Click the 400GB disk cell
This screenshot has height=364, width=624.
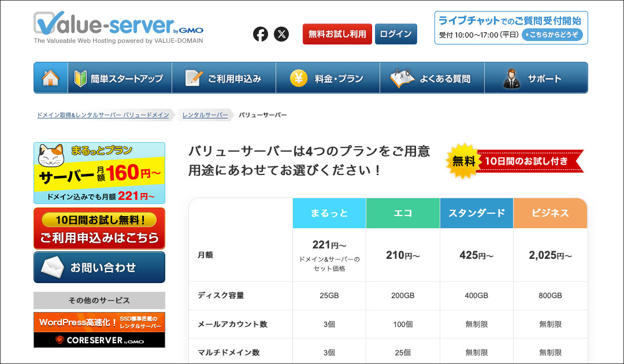click(x=476, y=296)
